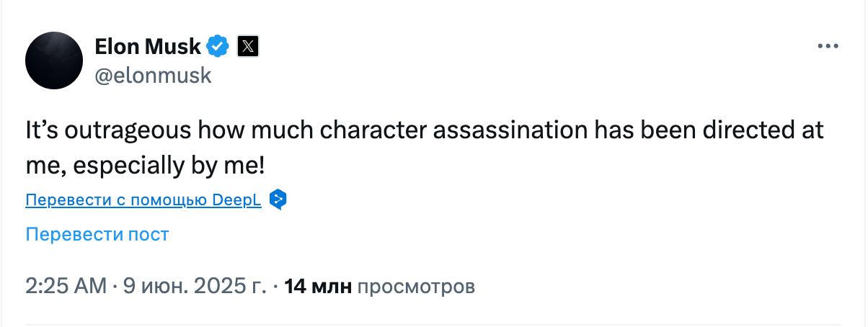This screenshot has height=327, width=868.
Task: Click the "просмотров" views label
Action: 416,287
